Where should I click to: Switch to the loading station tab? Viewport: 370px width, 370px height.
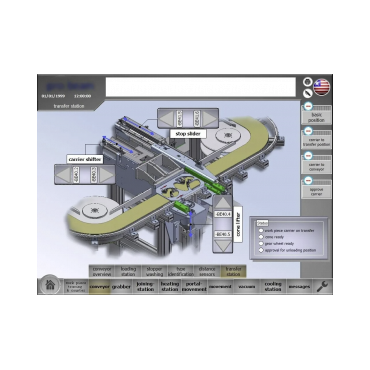(128, 271)
